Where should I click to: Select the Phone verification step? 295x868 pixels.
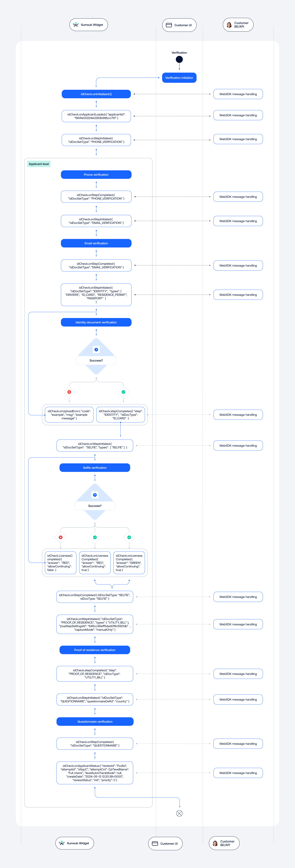click(96, 175)
